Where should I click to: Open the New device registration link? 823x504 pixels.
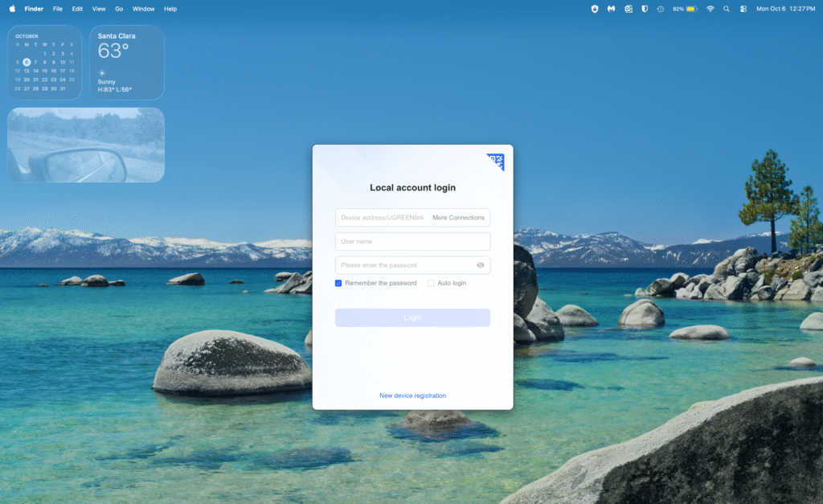click(x=412, y=395)
